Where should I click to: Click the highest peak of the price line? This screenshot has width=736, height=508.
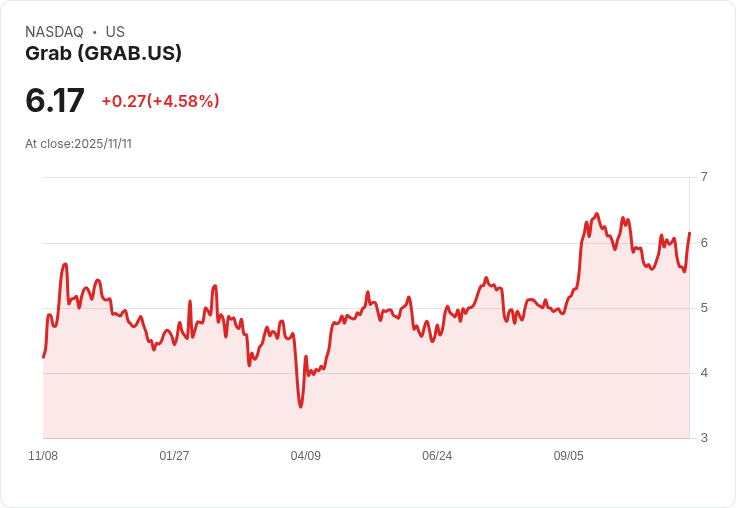pyautogui.click(x=597, y=214)
